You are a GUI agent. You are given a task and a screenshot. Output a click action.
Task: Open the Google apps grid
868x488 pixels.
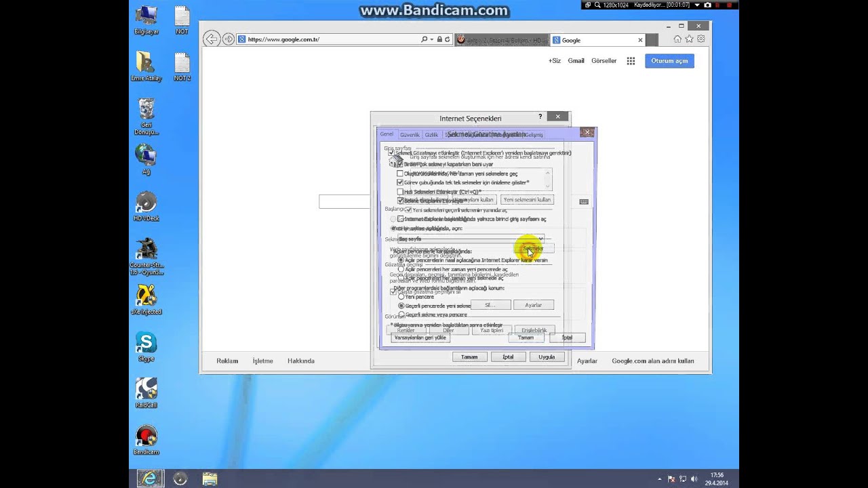631,61
